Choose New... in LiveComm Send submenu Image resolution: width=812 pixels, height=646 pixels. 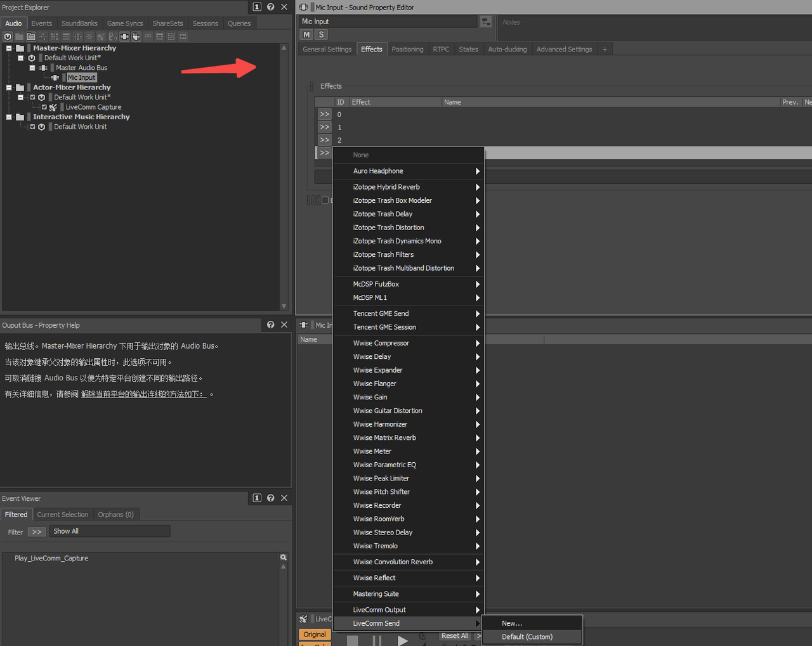pos(532,624)
